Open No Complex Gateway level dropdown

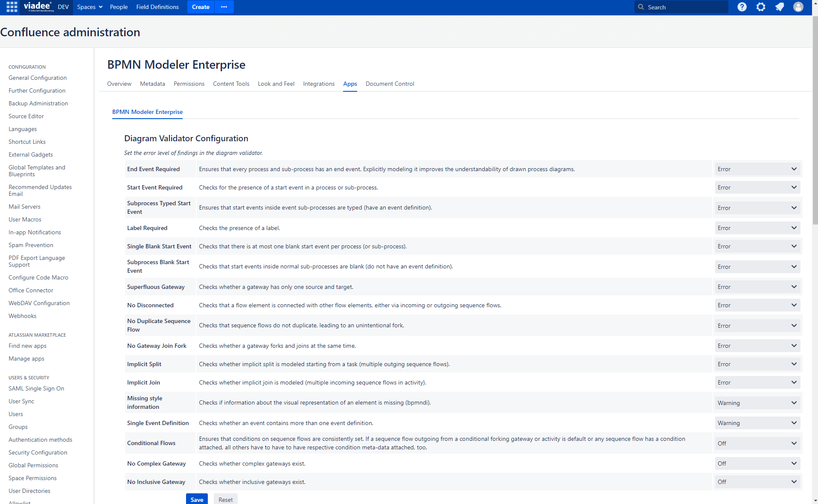[x=757, y=463]
